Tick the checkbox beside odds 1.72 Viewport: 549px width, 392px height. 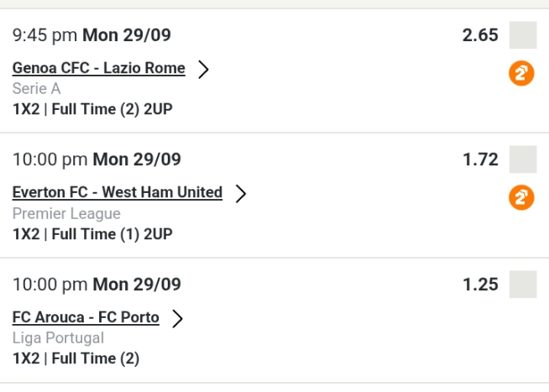(522, 159)
